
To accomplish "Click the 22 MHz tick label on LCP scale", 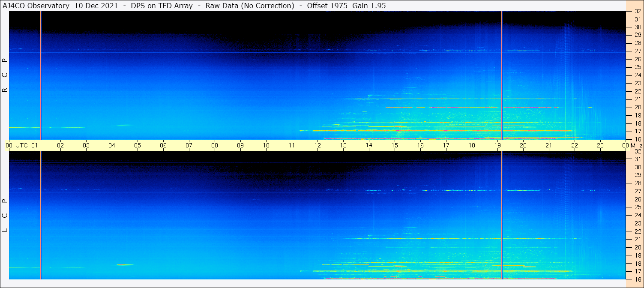I will coord(638,231).
